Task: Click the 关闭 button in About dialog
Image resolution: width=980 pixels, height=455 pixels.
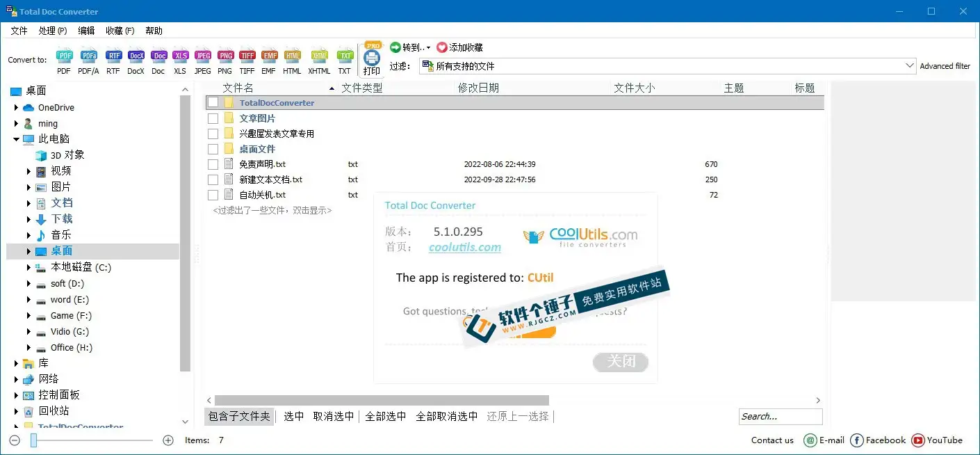Action: click(621, 362)
